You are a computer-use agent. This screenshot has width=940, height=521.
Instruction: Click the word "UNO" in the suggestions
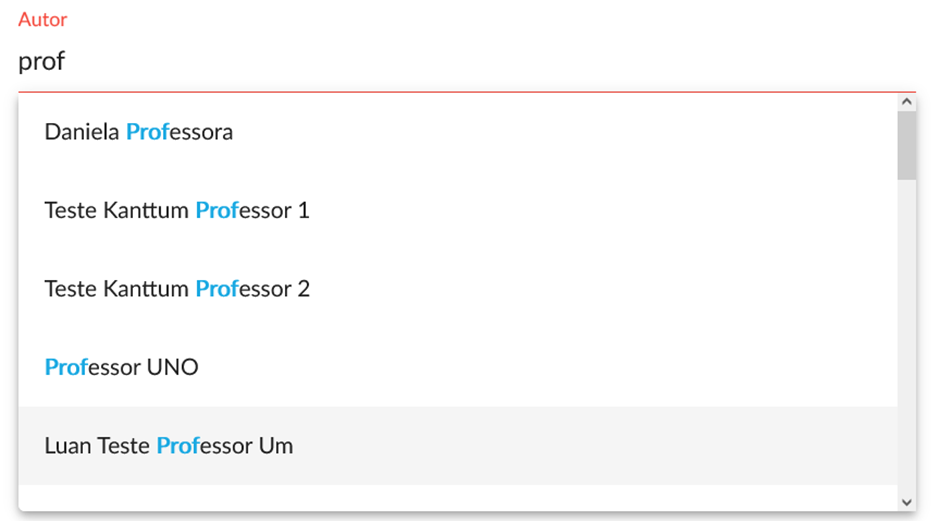[x=173, y=367]
